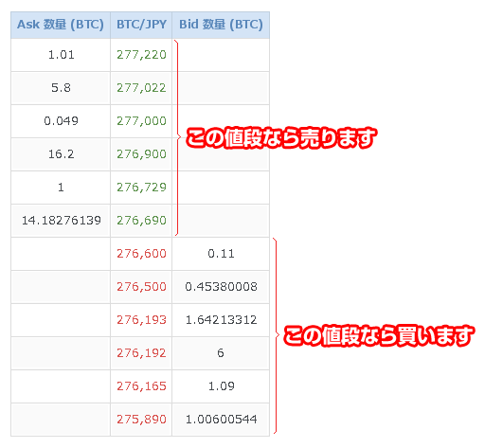
Task: Click bid quantity 0.45380008
Action: 221,287
